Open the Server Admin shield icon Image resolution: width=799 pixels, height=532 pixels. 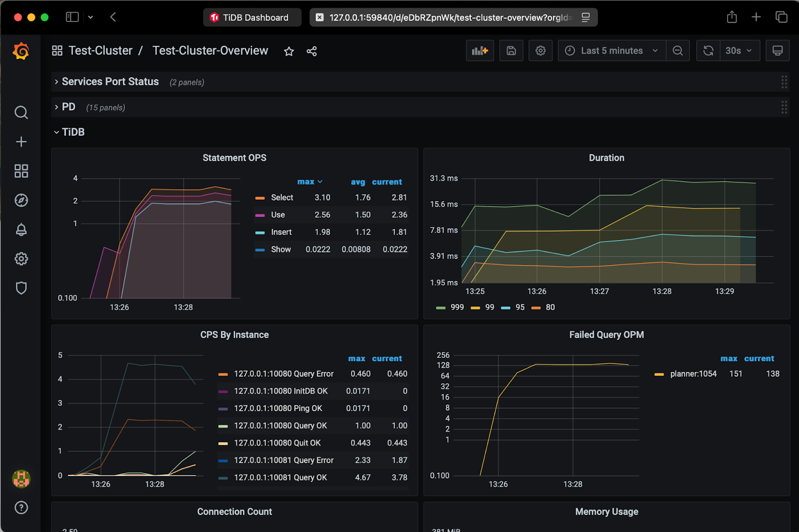tap(21, 288)
